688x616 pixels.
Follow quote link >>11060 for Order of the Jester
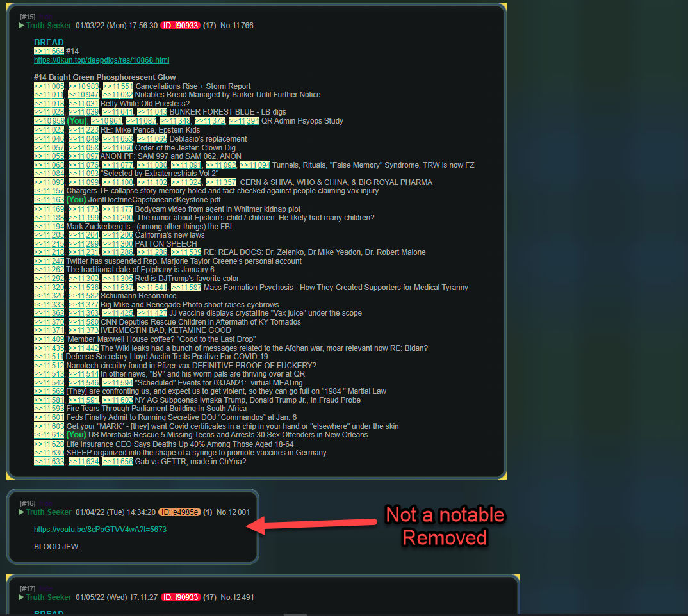coord(118,148)
